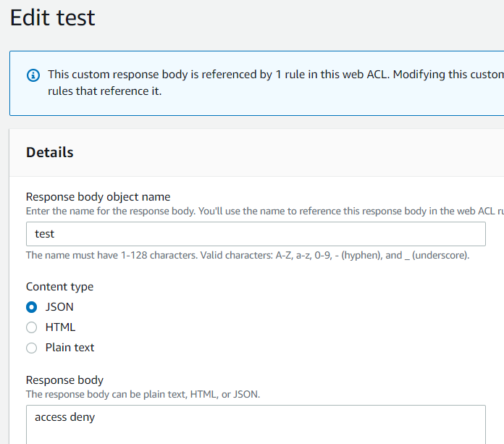Click the blue info icon in the banner

pos(33,75)
